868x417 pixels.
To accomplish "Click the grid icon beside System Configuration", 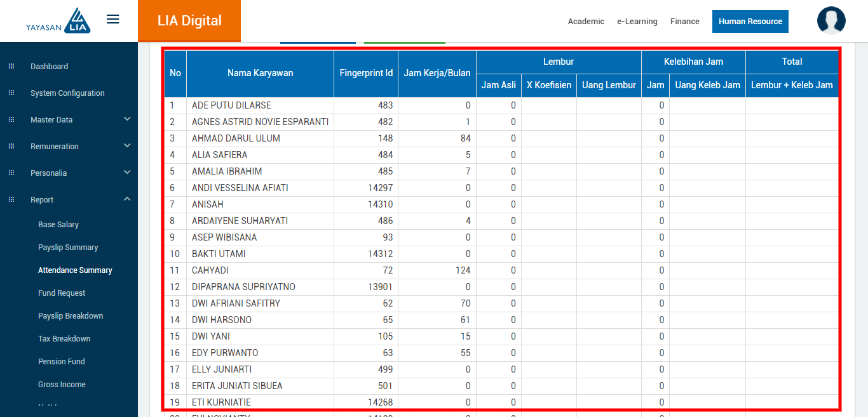I will [11, 93].
